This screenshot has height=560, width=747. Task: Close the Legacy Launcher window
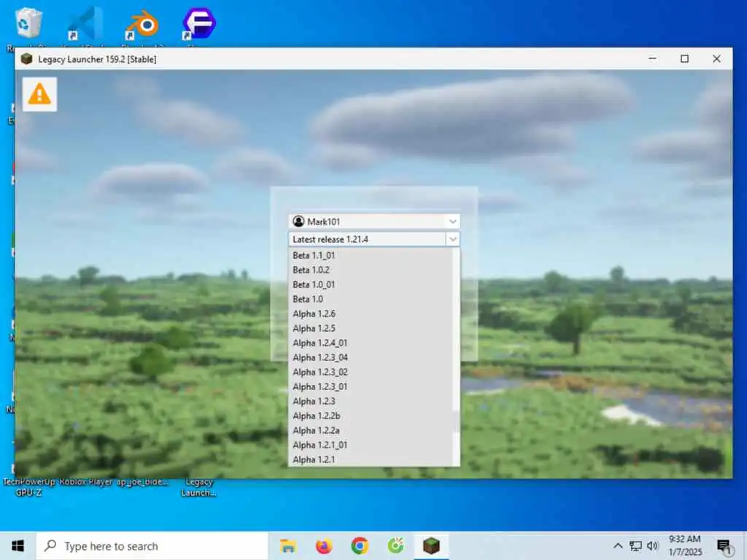click(716, 58)
